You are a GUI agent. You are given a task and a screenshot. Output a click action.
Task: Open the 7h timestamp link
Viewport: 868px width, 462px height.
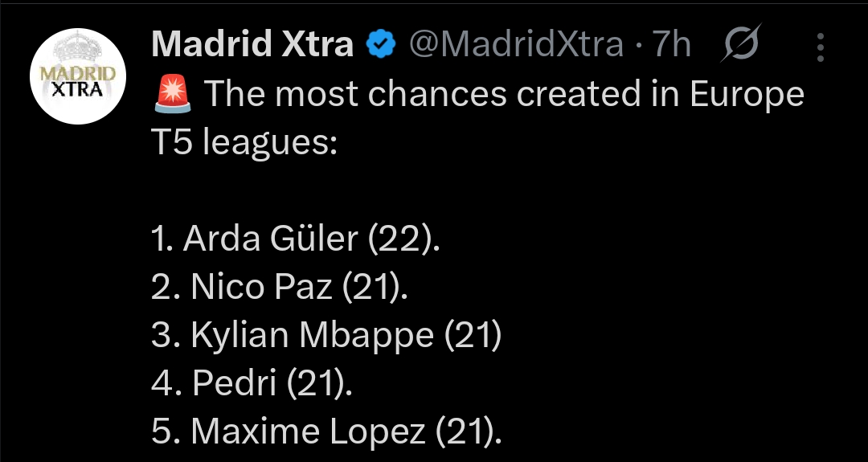(x=671, y=45)
